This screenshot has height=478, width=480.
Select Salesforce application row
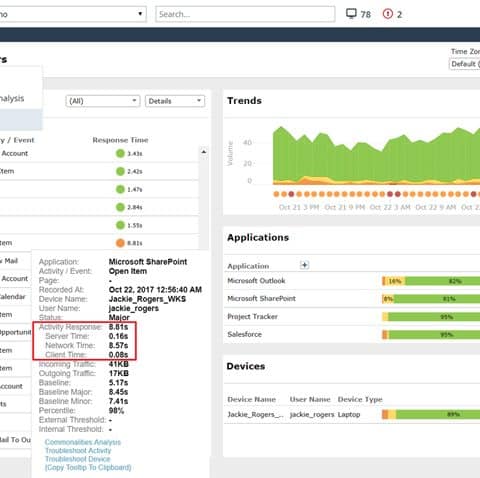(353, 334)
